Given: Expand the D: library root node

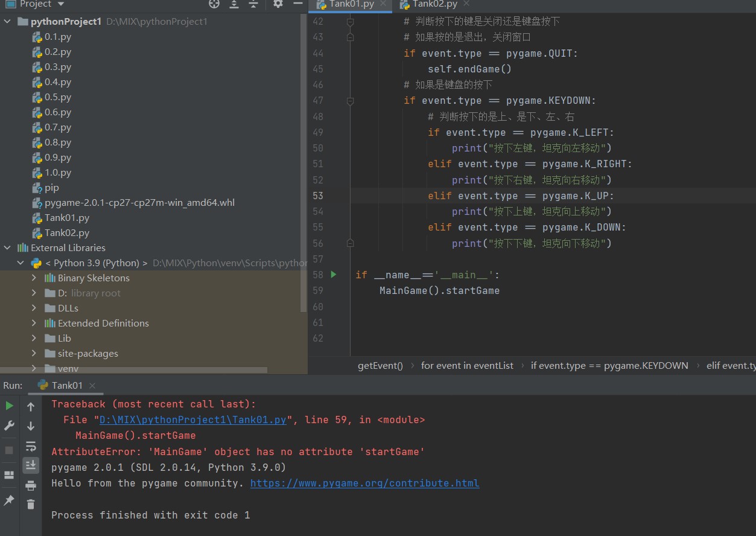Looking at the screenshot, I should point(34,293).
